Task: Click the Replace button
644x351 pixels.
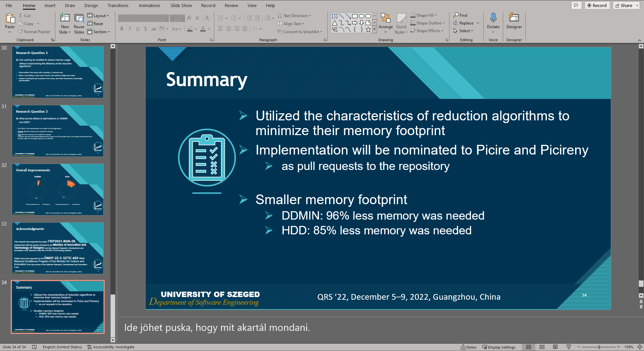Action: coord(466,23)
